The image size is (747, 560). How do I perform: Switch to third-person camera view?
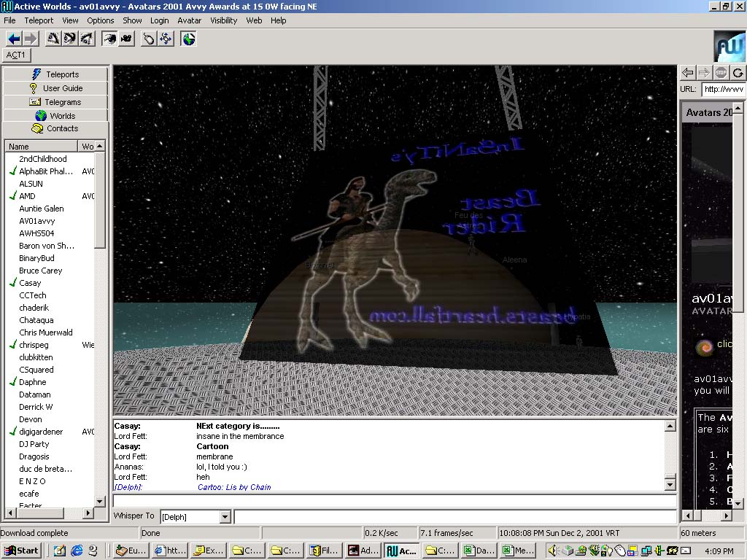126,39
